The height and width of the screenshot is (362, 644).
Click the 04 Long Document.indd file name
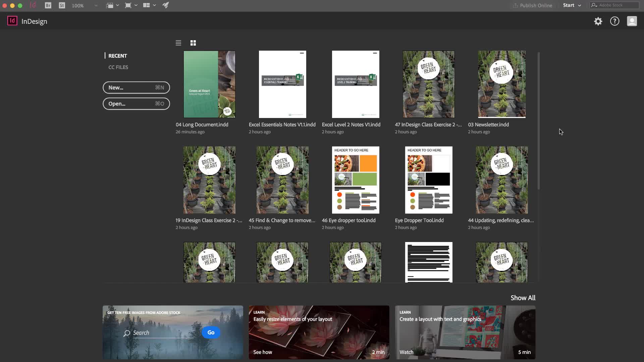tap(202, 124)
